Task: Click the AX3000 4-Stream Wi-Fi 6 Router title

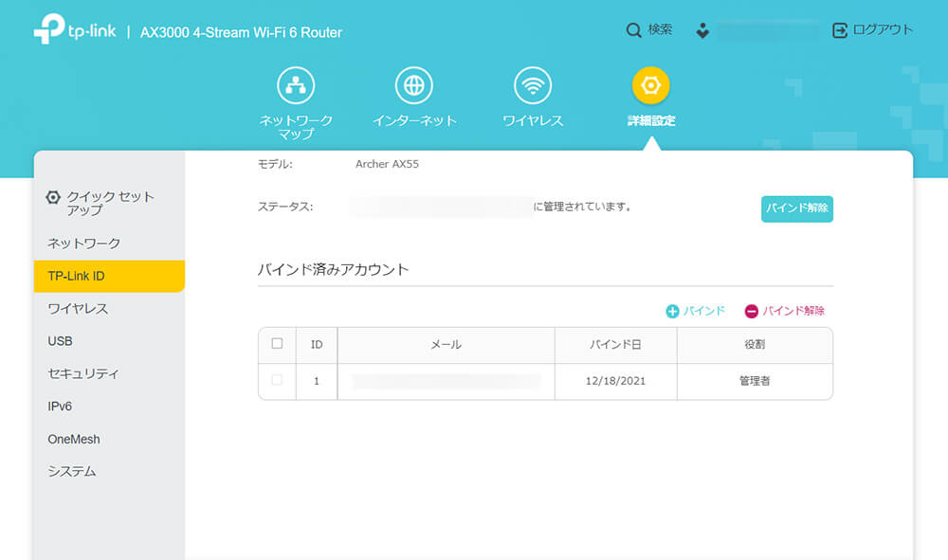Action: click(241, 32)
